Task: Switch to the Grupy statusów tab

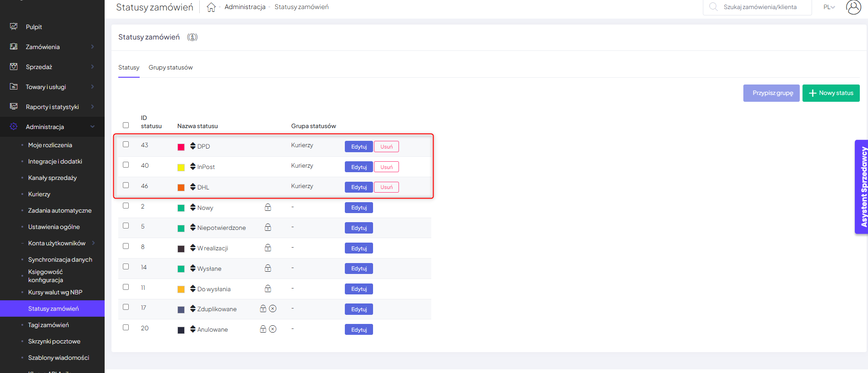Action: point(171,68)
